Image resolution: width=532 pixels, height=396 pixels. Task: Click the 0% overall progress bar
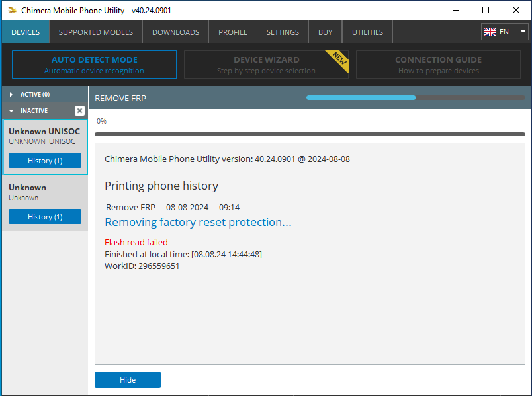click(x=310, y=134)
